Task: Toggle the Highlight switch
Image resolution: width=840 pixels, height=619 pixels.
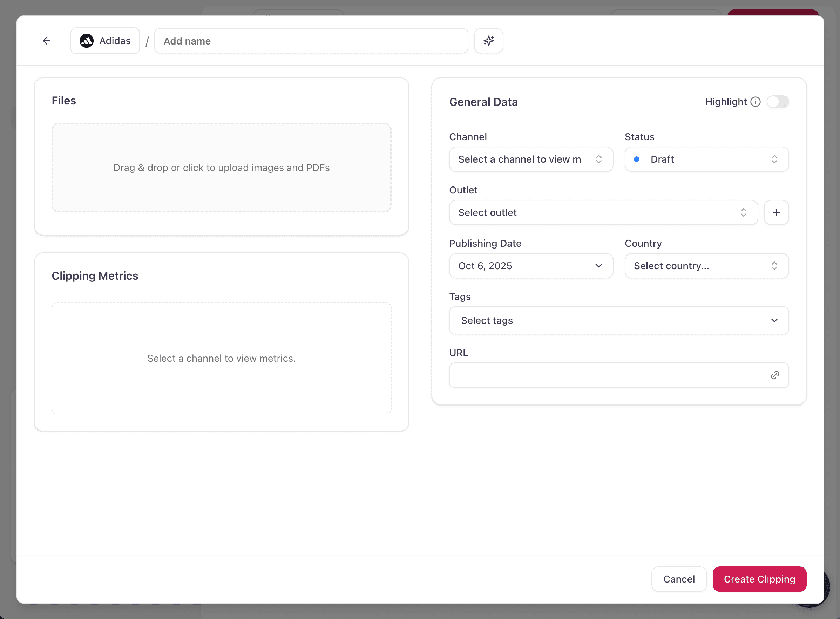Action: click(778, 102)
